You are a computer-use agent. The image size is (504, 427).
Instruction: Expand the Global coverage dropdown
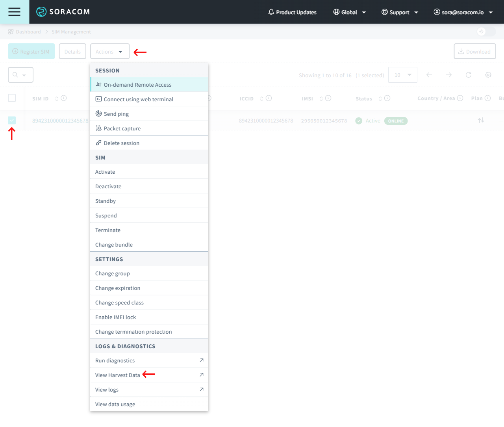[x=349, y=12]
